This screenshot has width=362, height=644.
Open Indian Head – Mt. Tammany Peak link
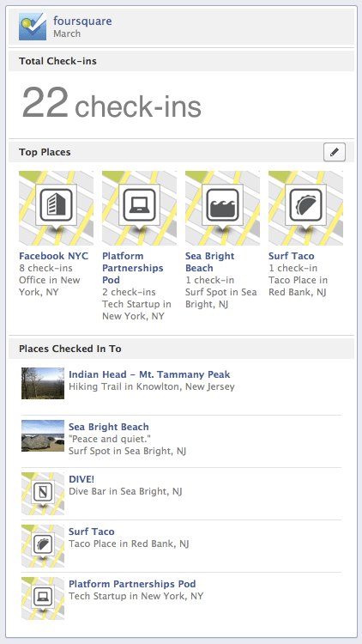pos(149,374)
